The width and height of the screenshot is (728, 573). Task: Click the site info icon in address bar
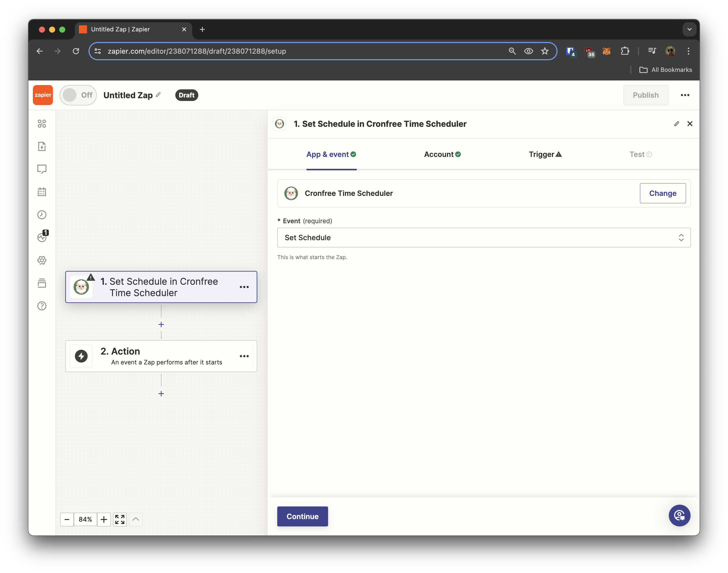click(98, 51)
